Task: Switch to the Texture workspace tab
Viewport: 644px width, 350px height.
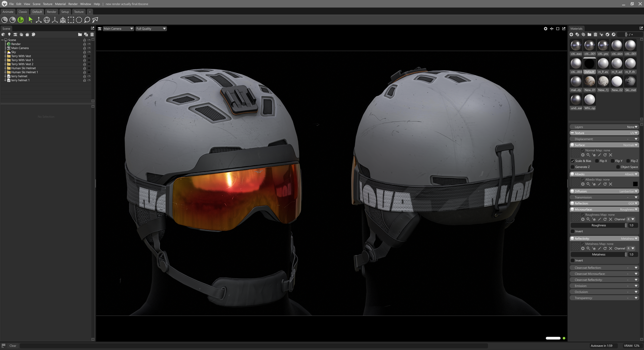Action: coord(79,12)
